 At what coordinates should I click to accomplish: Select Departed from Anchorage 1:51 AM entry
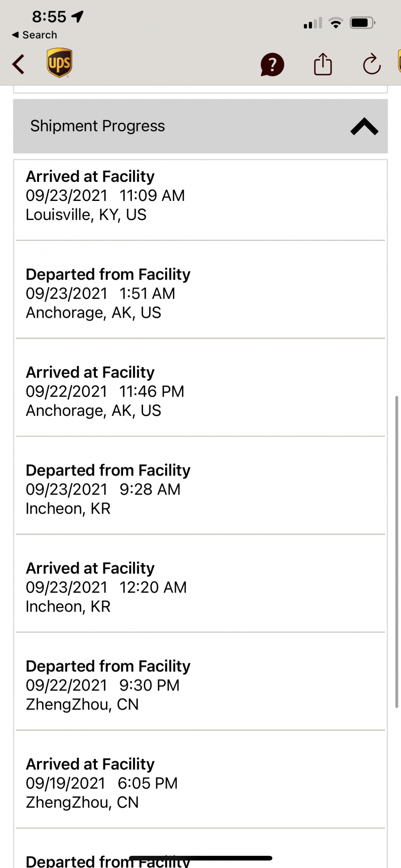199,293
